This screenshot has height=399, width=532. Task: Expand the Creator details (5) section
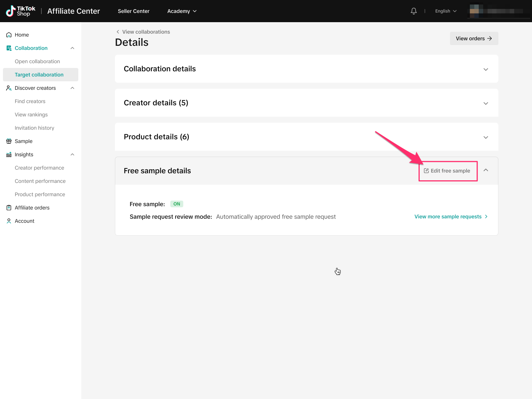click(485, 103)
